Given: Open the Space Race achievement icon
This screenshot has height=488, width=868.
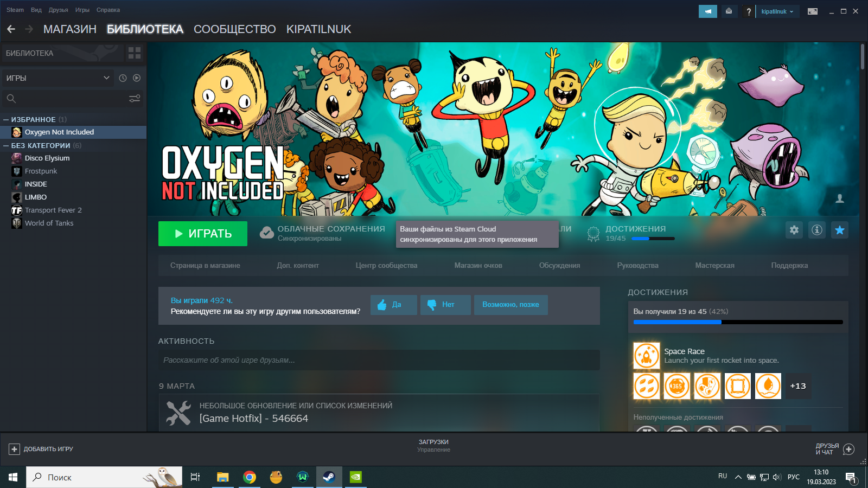Looking at the screenshot, I should click(647, 356).
